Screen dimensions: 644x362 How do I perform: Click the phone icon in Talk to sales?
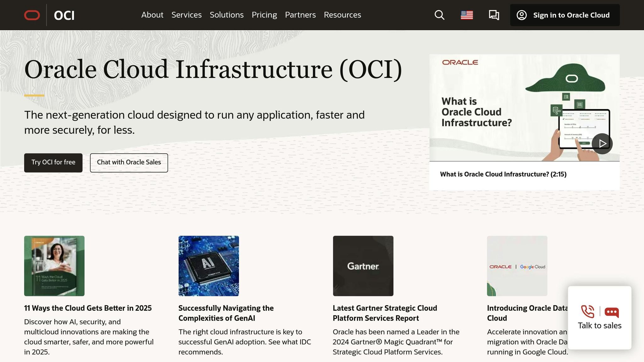587,311
